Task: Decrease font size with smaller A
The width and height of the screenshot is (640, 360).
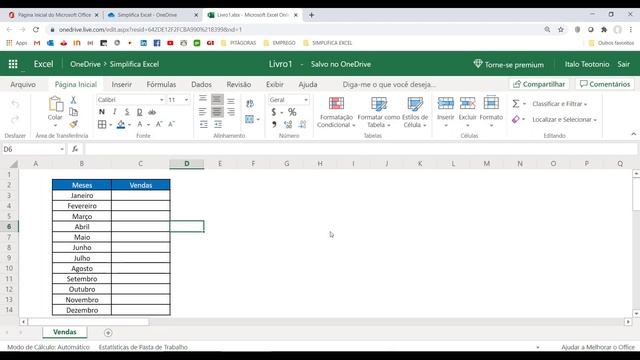Action: coord(171,124)
